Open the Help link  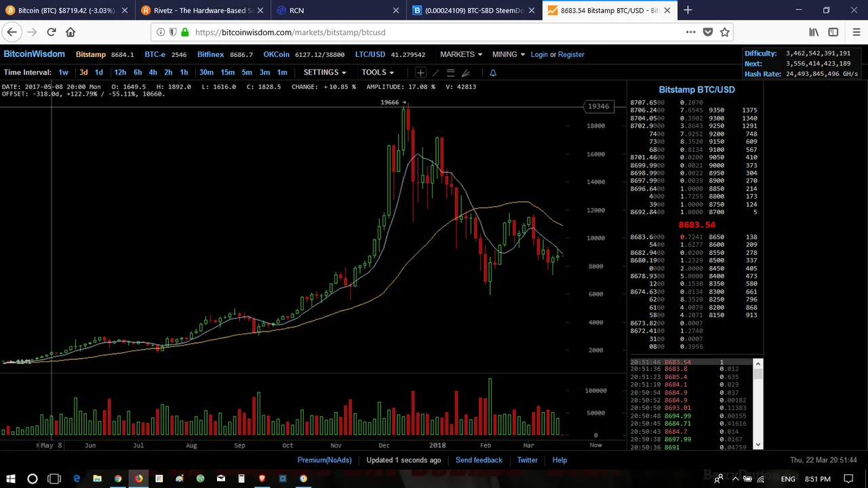(559, 460)
